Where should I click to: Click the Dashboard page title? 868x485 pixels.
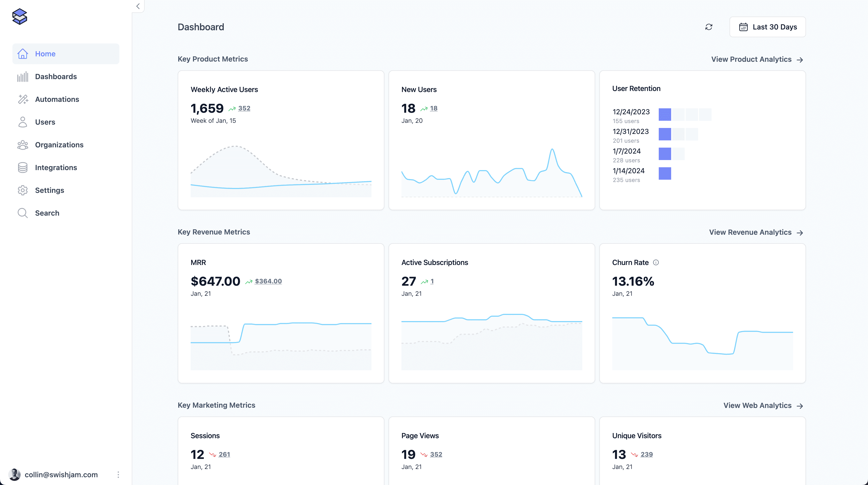click(201, 27)
